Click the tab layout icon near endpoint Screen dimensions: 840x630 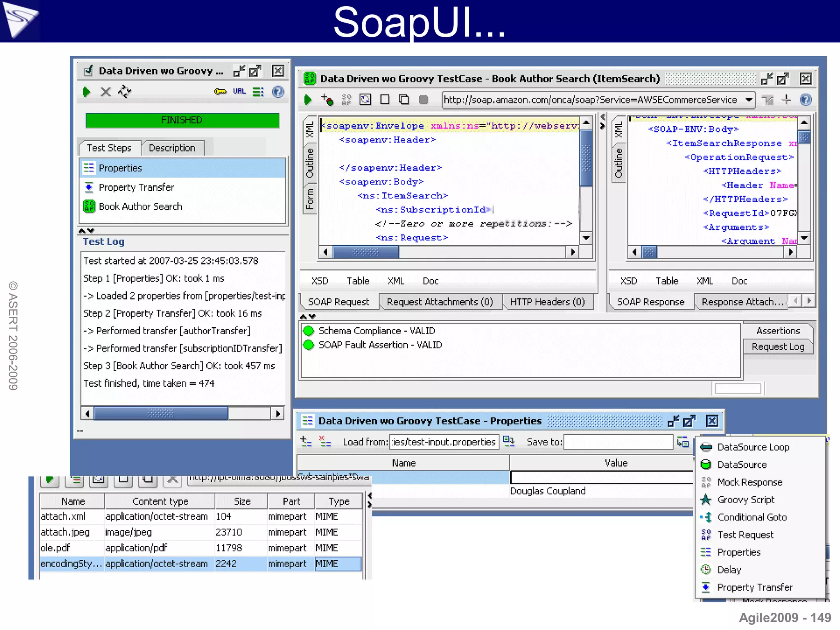767,100
